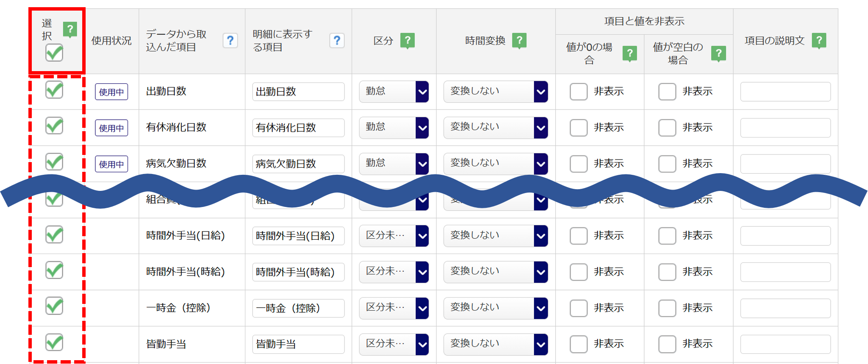The width and height of the screenshot is (868, 364).
Task: Open help for 区分 column
Action: [x=407, y=41]
